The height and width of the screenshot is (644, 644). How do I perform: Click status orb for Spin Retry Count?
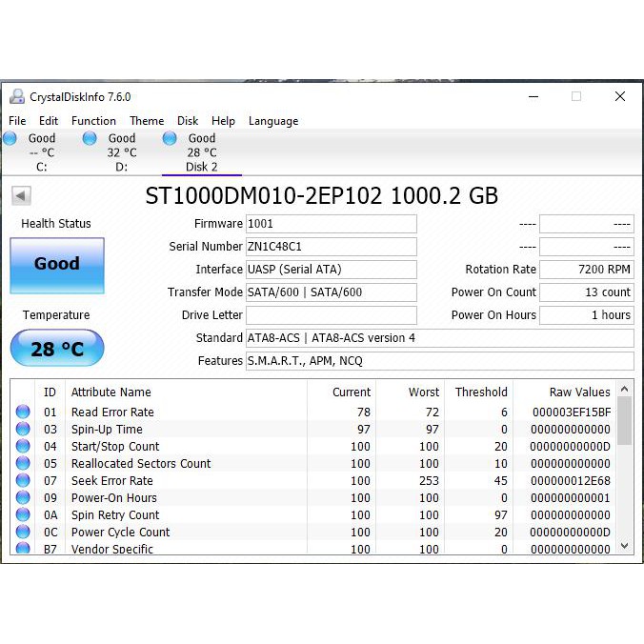23,514
